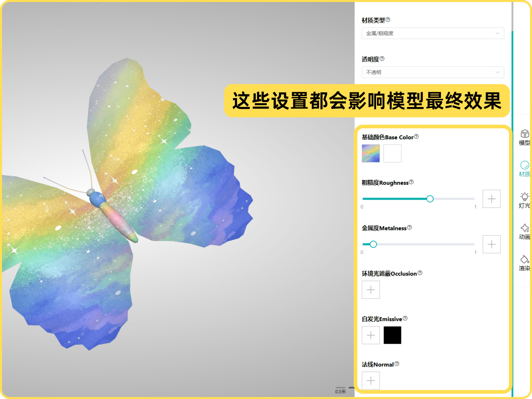
Task: Show help for 透明度 setting
Action: tap(382, 59)
